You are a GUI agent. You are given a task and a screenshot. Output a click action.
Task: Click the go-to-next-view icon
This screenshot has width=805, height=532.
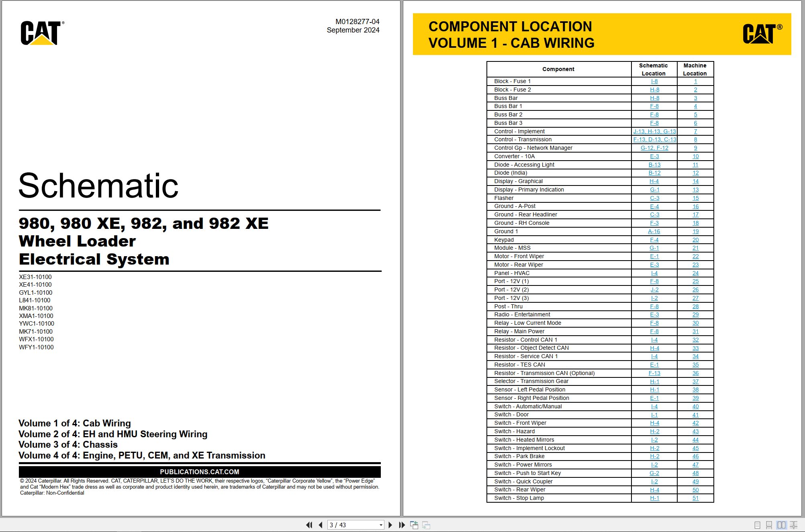(x=426, y=525)
